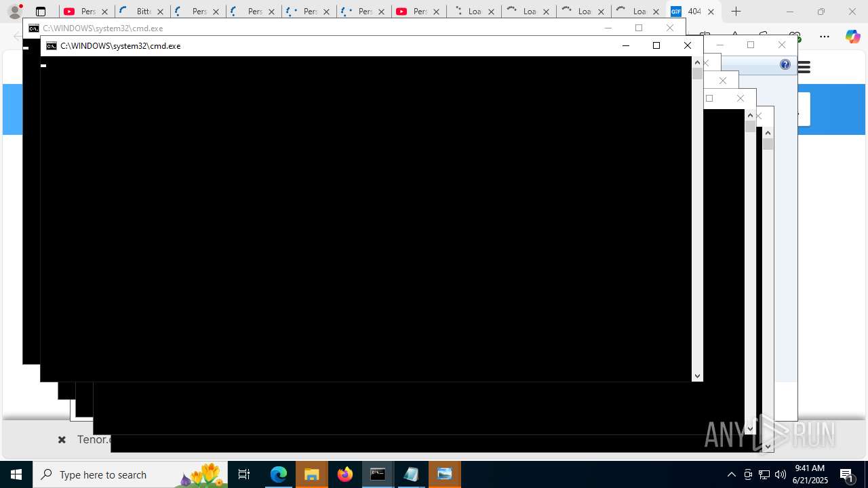This screenshot has width=868, height=488.
Task: Open a new Edge tab
Action: 736,12
